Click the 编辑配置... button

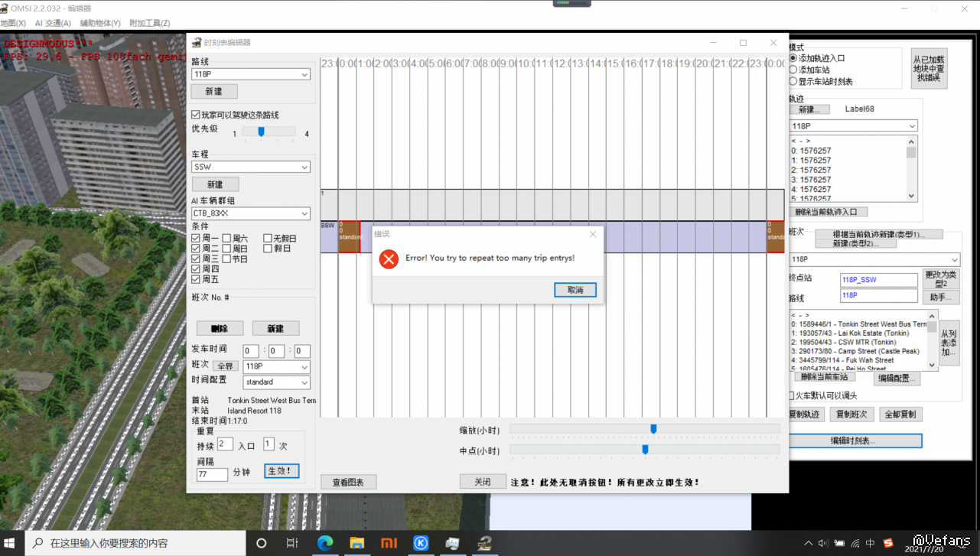[898, 378]
